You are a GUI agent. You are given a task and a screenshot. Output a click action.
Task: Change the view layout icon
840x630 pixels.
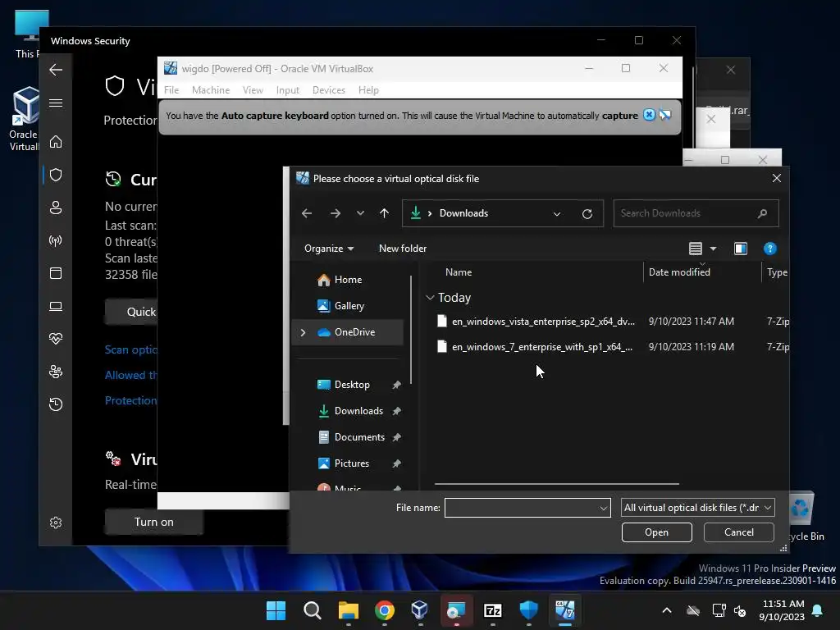[x=696, y=249]
